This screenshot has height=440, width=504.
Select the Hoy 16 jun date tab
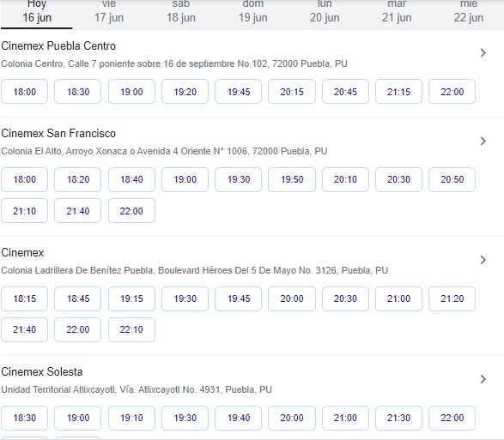[37, 14]
